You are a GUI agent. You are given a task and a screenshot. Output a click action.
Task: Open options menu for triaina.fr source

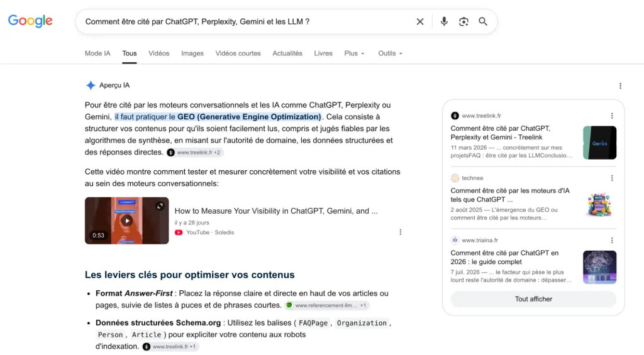[x=612, y=240]
